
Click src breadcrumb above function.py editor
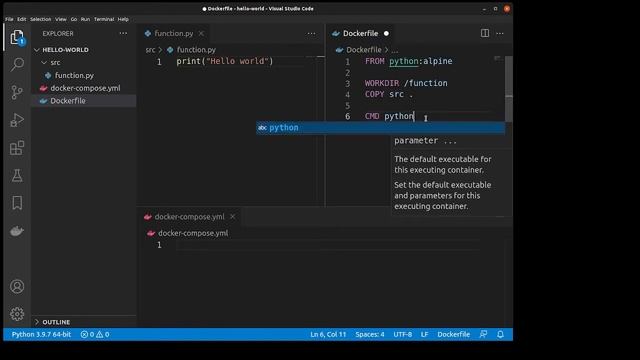click(x=150, y=50)
